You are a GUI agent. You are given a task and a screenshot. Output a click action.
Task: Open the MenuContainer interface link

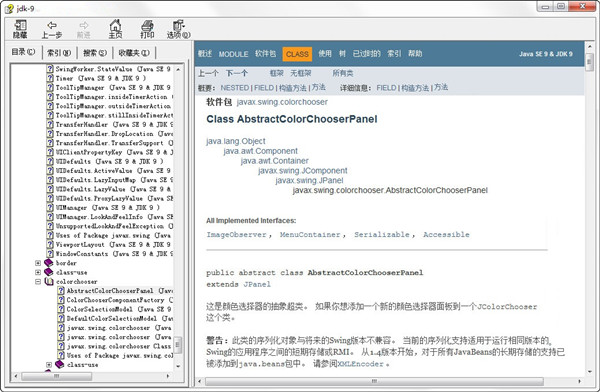coord(310,235)
